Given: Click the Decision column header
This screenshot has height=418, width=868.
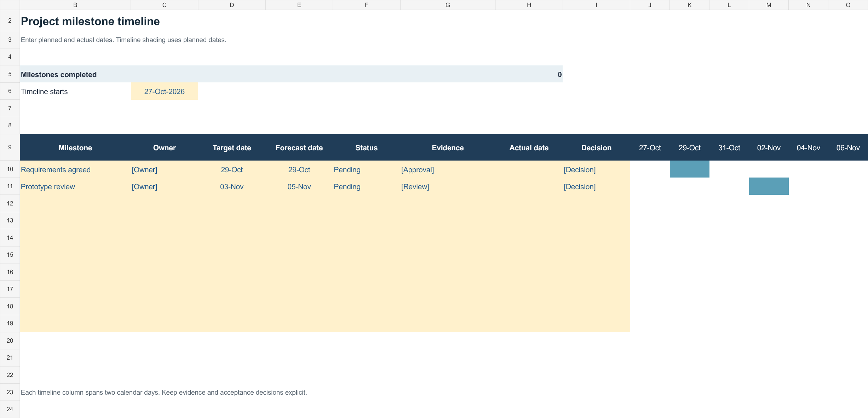Looking at the screenshot, I should coord(596,147).
